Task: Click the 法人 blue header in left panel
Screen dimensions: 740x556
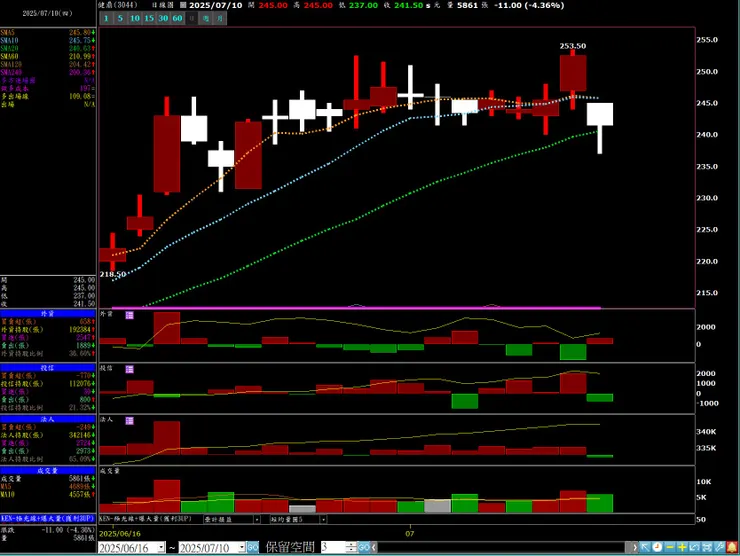Action: click(48, 419)
